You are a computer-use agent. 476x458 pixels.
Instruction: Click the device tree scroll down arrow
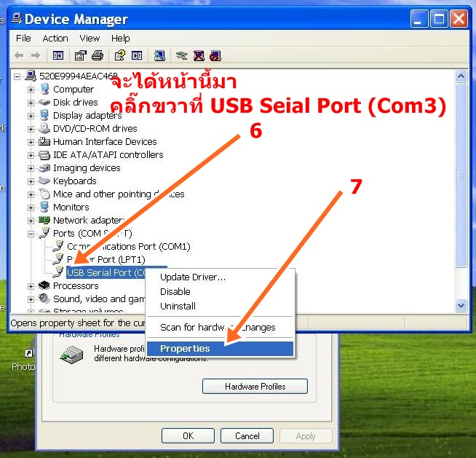tap(461, 305)
